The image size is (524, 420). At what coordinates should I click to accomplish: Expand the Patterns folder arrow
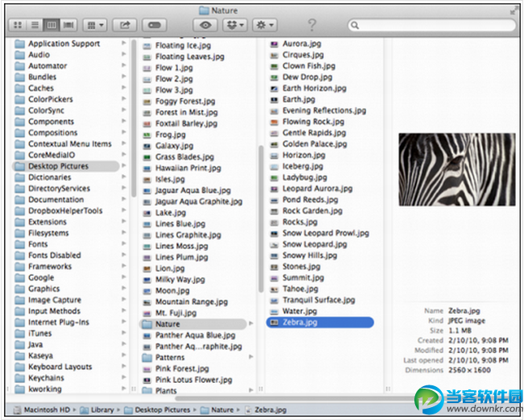click(x=251, y=357)
